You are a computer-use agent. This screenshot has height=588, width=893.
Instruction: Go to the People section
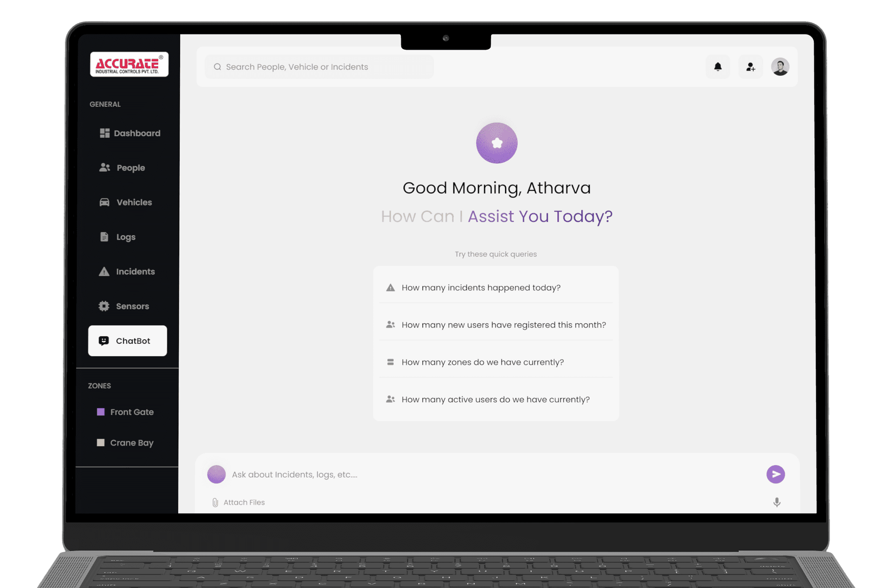(x=122, y=167)
